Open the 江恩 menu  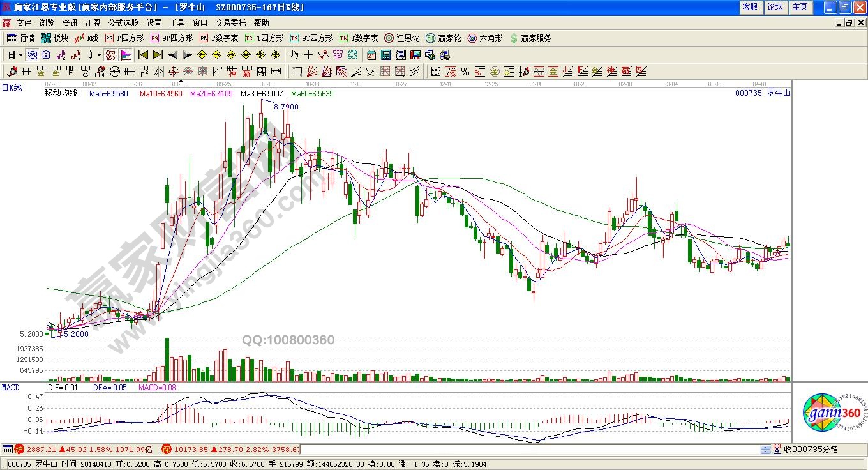pyautogui.click(x=93, y=23)
